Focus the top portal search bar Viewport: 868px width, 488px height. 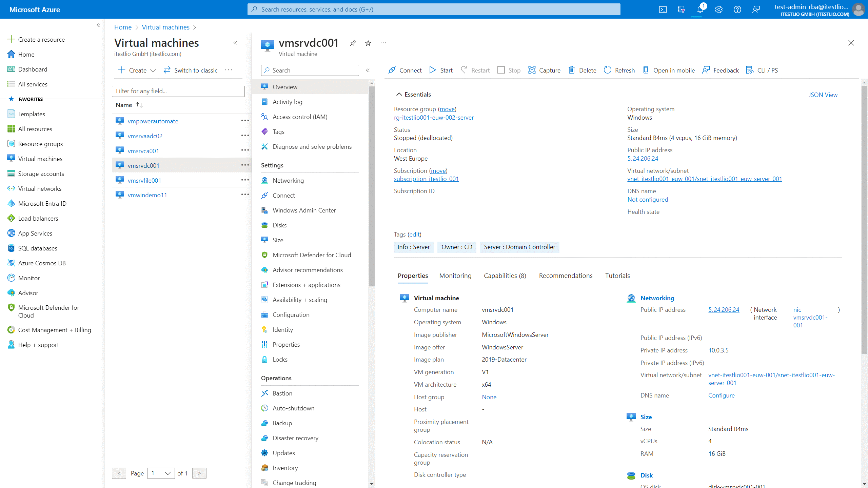434,9
